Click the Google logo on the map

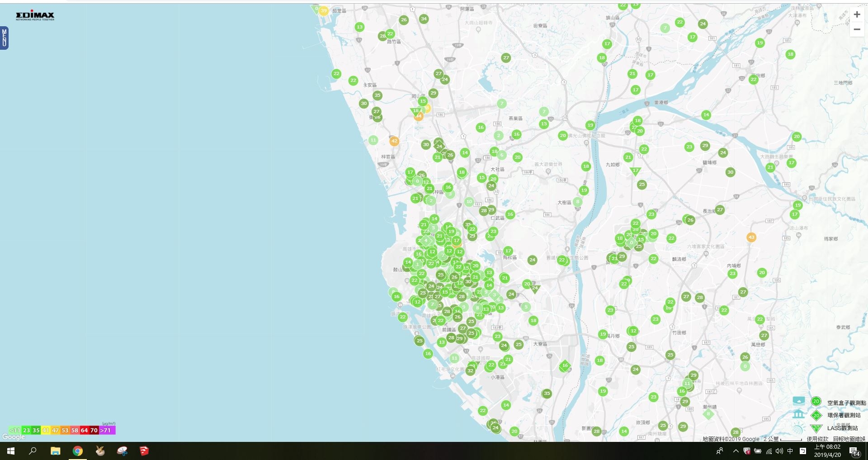point(14,437)
